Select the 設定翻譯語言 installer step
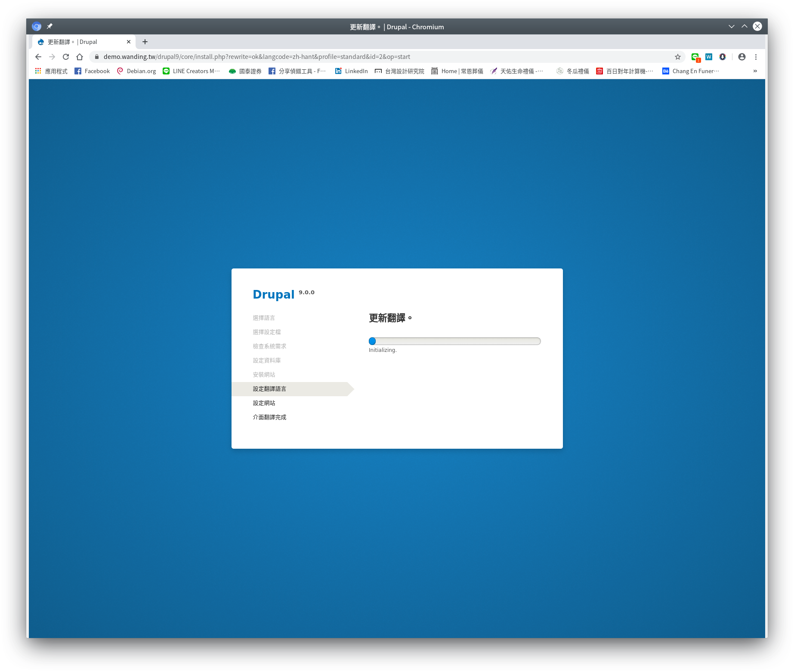 269,389
